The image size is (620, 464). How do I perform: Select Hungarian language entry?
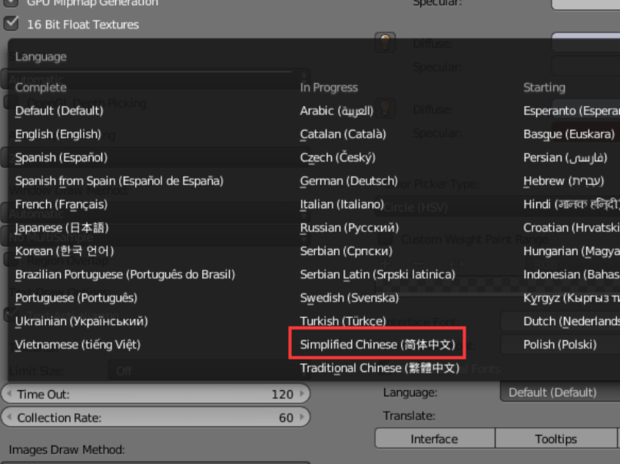tap(571, 251)
